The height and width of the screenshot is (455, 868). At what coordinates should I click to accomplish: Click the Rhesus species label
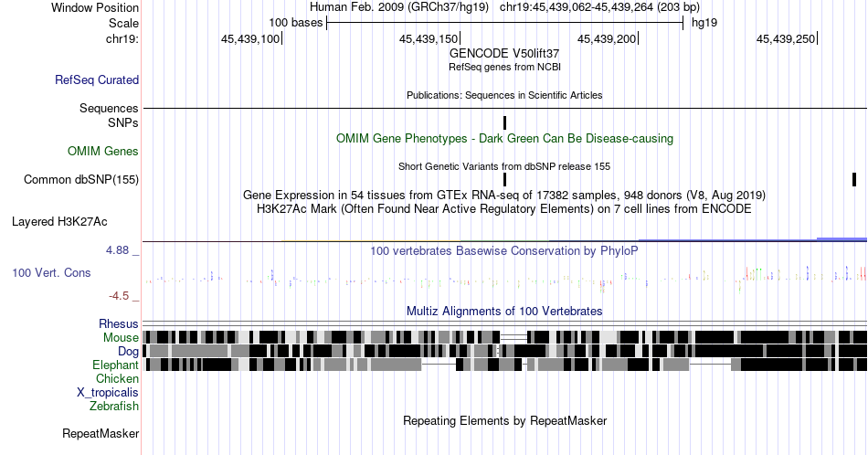[119, 323]
